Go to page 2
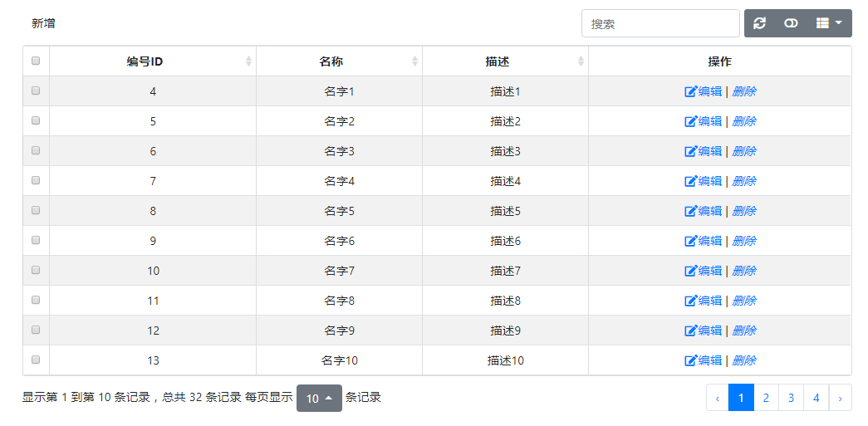This screenshot has width=868, height=426. point(766,398)
